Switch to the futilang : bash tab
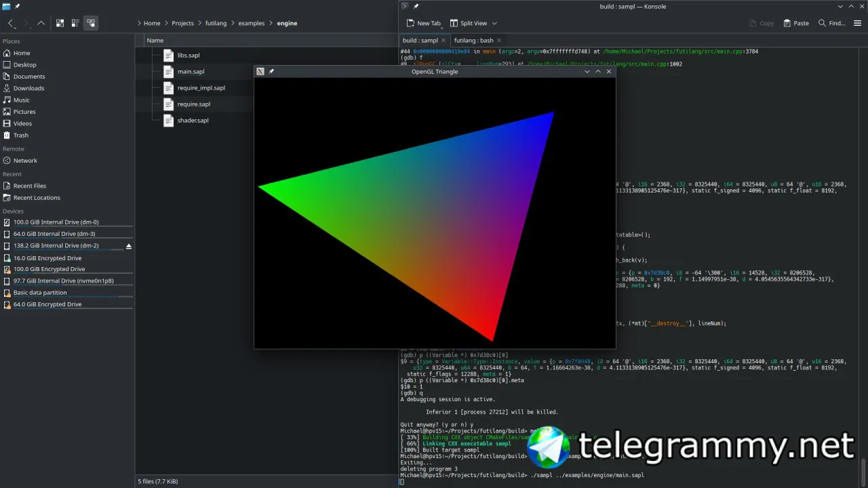Image resolution: width=868 pixels, height=488 pixels. [473, 41]
